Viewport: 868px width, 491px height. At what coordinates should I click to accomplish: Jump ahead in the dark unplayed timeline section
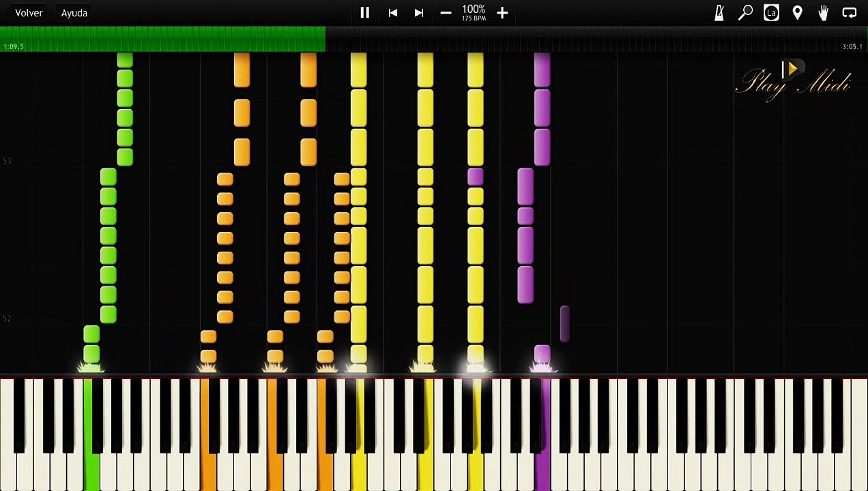click(x=596, y=39)
